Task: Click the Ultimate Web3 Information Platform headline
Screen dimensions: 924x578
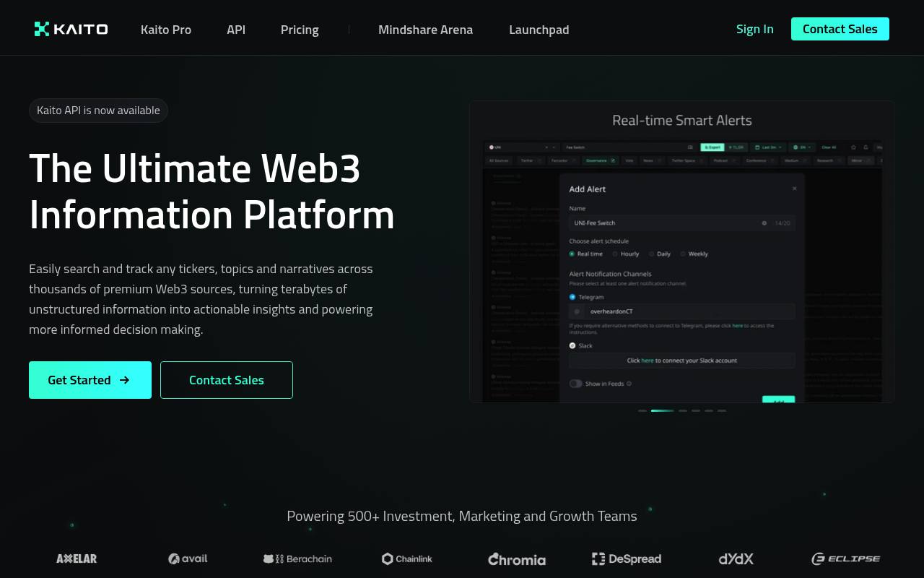Action: 212,191
